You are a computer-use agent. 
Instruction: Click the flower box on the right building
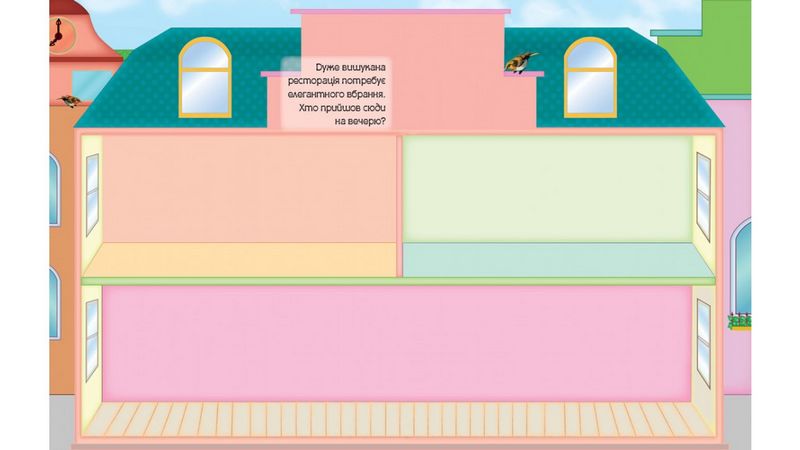pos(740,322)
